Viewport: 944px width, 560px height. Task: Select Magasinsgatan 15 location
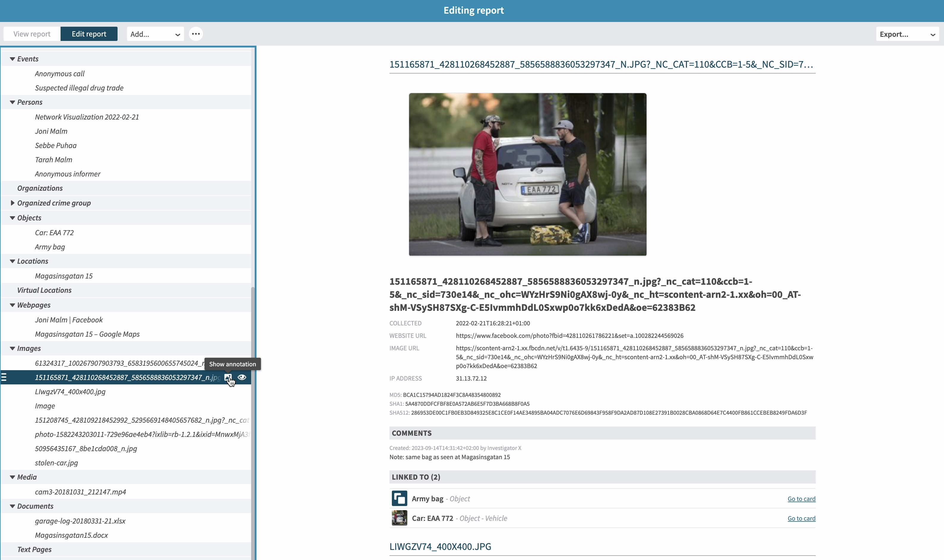pos(64,276)
